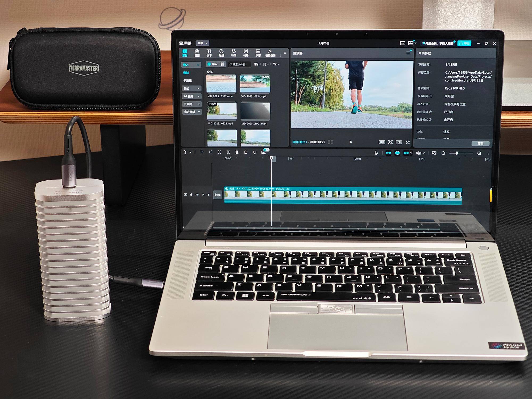Click the marker shield icon in toolbar
This screenshot has width=532, height=399.
click(255, 152)
